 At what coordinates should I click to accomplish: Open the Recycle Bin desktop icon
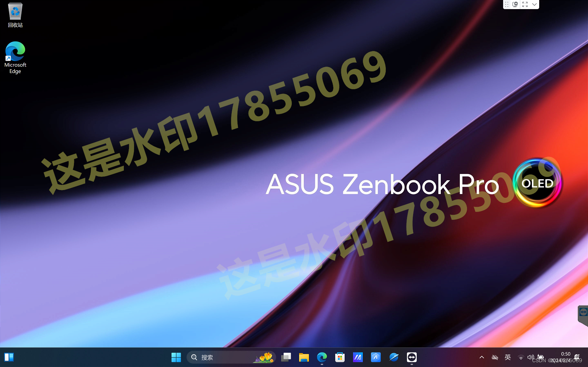15,15
